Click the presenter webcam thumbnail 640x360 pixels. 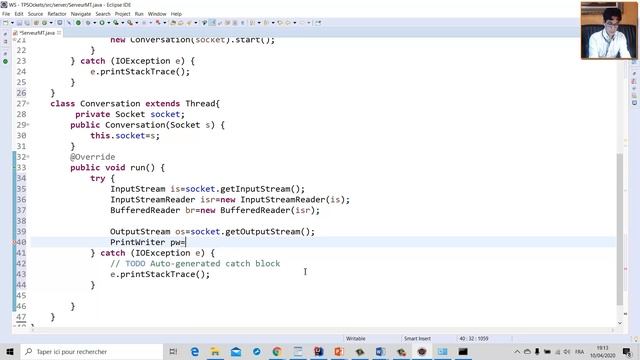tap(609, 30)
